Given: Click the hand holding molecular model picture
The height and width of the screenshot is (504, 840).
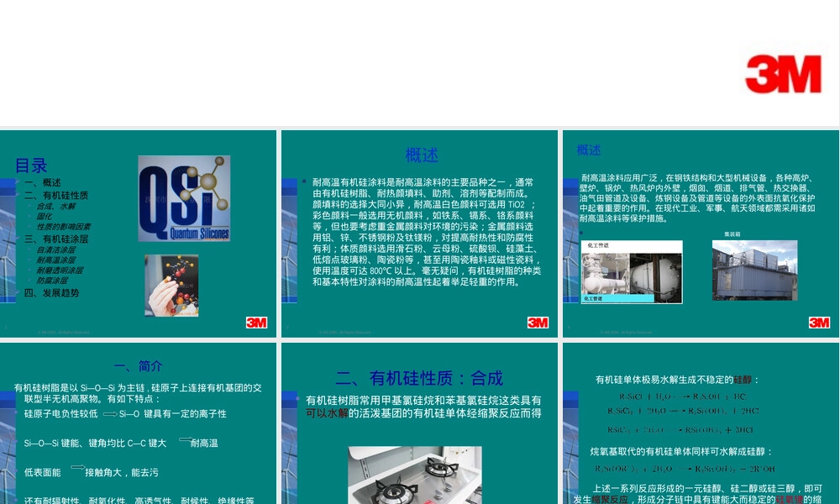Looking at the screenshot, I should tap(171, 286).
